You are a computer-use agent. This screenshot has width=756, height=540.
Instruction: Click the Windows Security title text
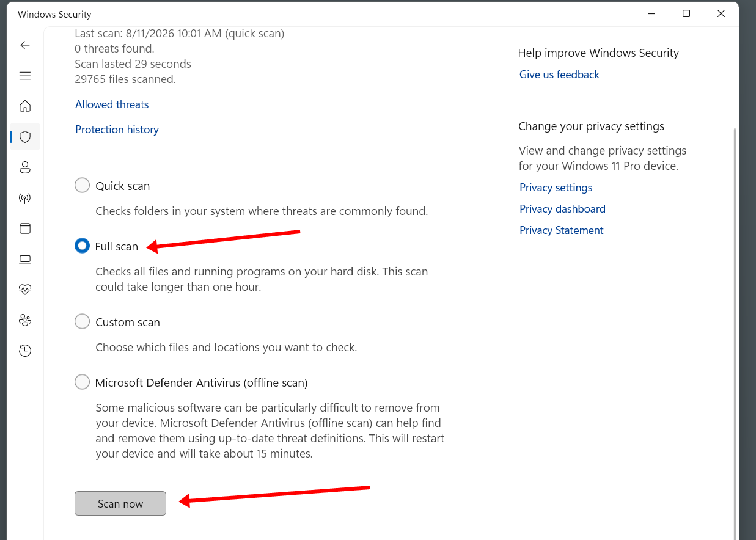[x=54, y=14]
